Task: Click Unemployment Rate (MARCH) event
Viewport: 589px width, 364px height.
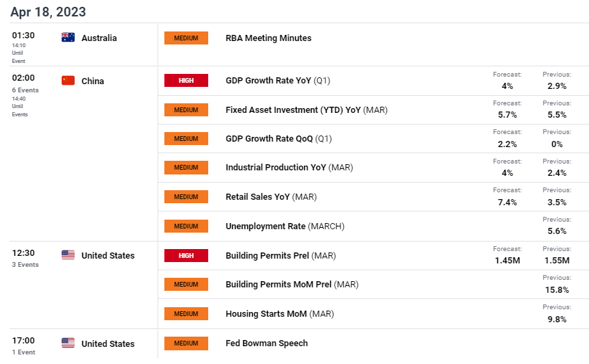Action: 285,226
